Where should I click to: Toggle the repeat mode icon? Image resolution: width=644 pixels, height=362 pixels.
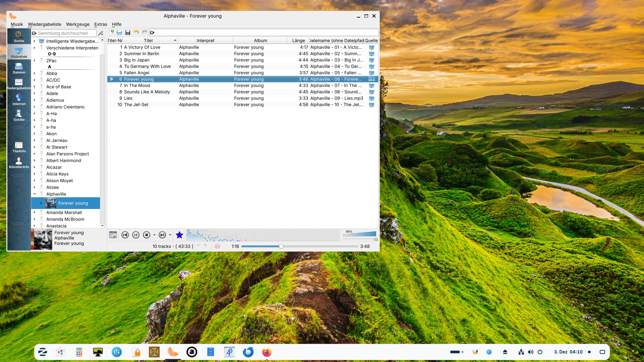coord(198,245)
